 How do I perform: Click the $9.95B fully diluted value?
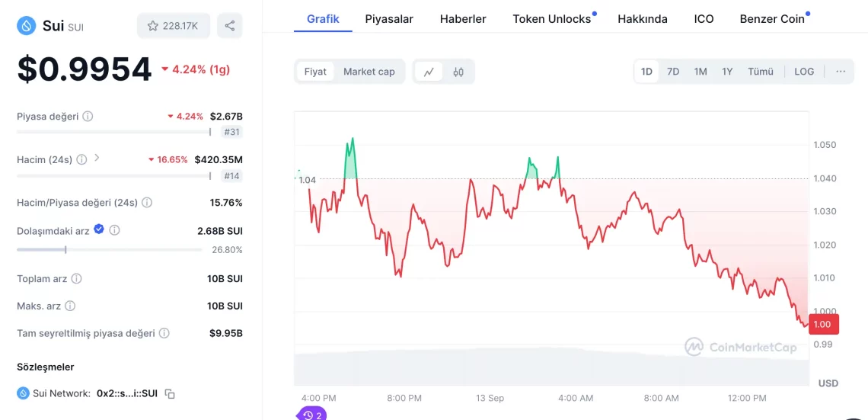click(226, 334)
